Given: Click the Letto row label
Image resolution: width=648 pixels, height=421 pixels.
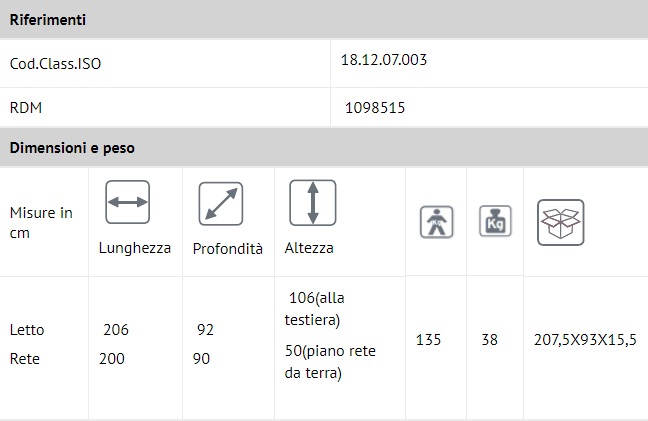Looking at the screenshot, I should click(27, 330).
